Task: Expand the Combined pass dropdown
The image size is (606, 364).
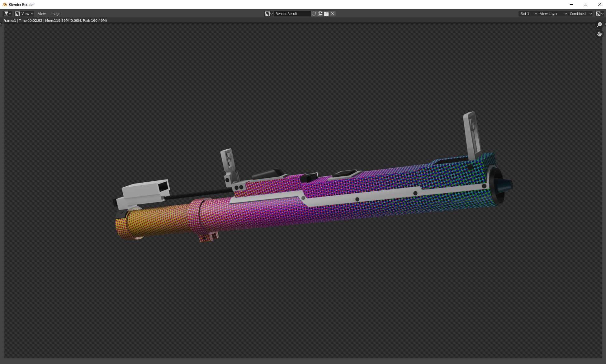Action: pos(580,14)
